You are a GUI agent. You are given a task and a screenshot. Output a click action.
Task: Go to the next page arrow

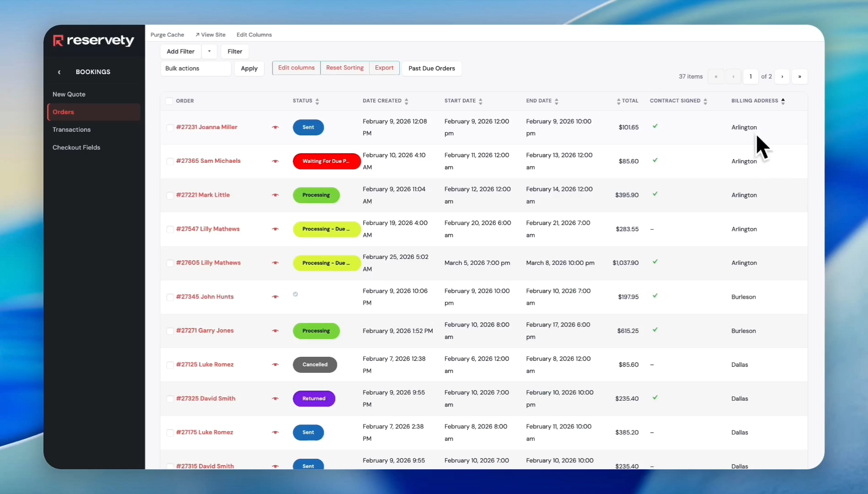tap(782, 76)
